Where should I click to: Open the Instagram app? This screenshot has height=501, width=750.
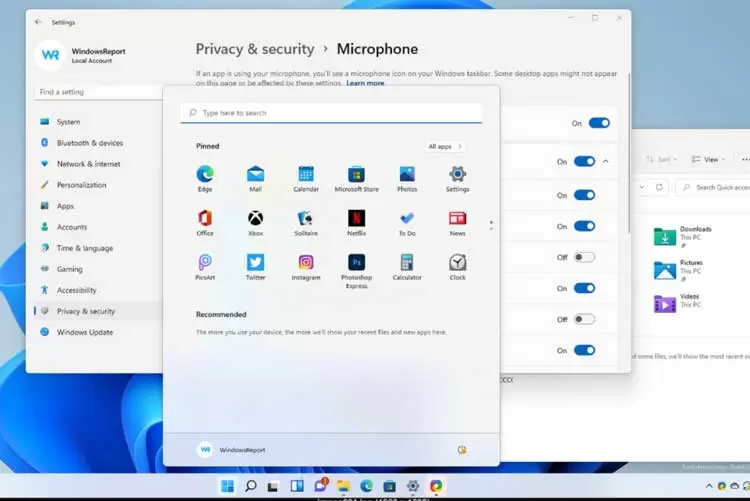[306, 267]
